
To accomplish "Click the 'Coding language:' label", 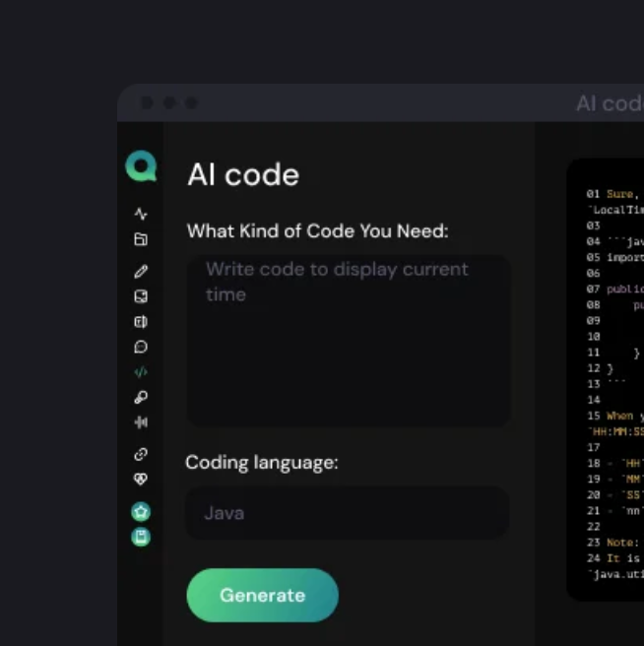I will coord(262,462).
